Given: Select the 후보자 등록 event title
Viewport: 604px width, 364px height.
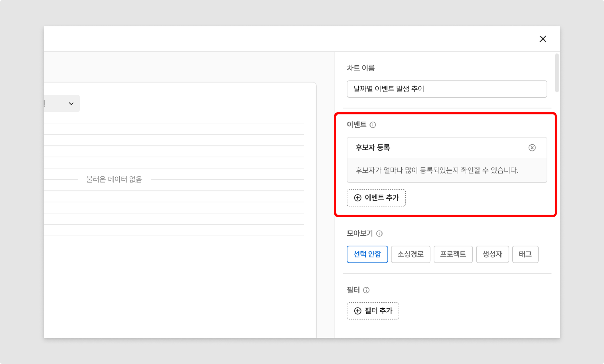Looking at the screenshot, I should coord(372,148).
